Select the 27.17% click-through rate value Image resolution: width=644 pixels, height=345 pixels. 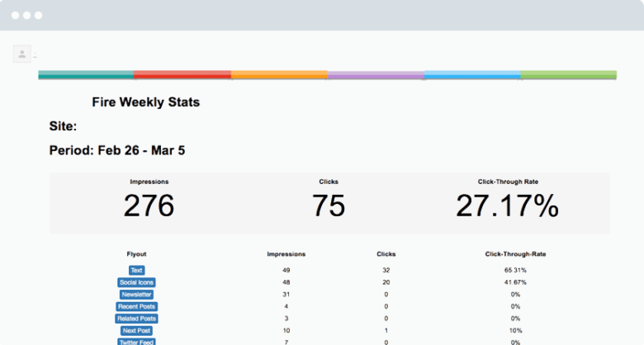pyautogui.click(x=507, y=206)
